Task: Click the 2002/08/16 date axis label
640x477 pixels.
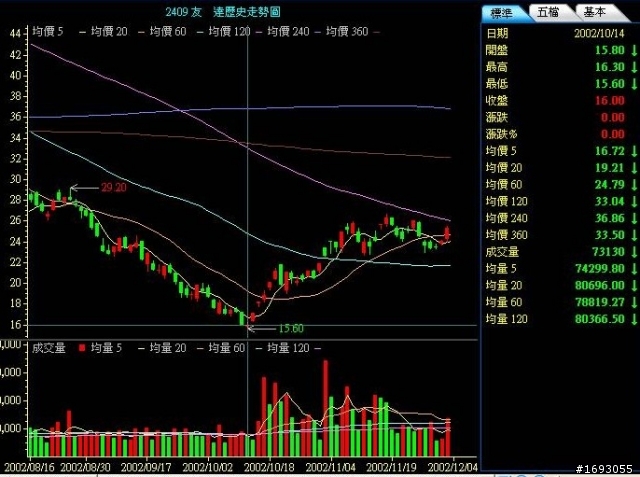Action: pos(29,467)
